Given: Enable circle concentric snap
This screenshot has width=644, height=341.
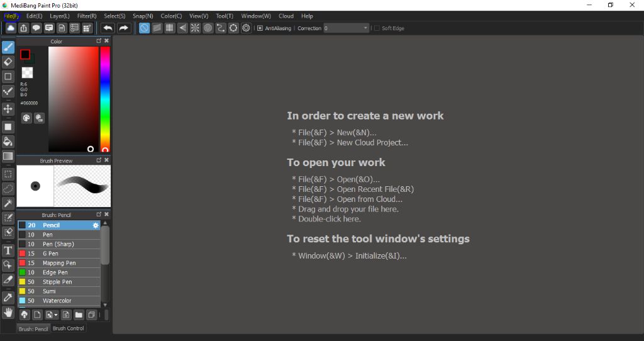Looking at the screenshot, I should [x=208, y=28].
